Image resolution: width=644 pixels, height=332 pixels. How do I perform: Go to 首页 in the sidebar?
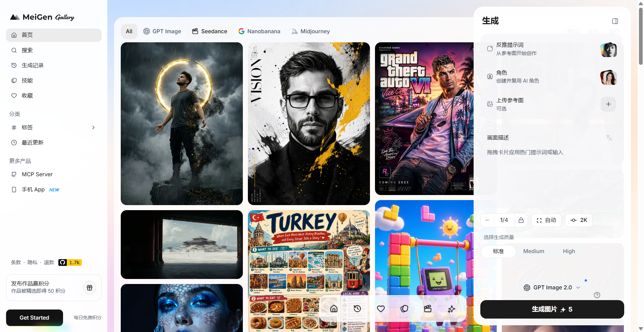tap(54, 35)
